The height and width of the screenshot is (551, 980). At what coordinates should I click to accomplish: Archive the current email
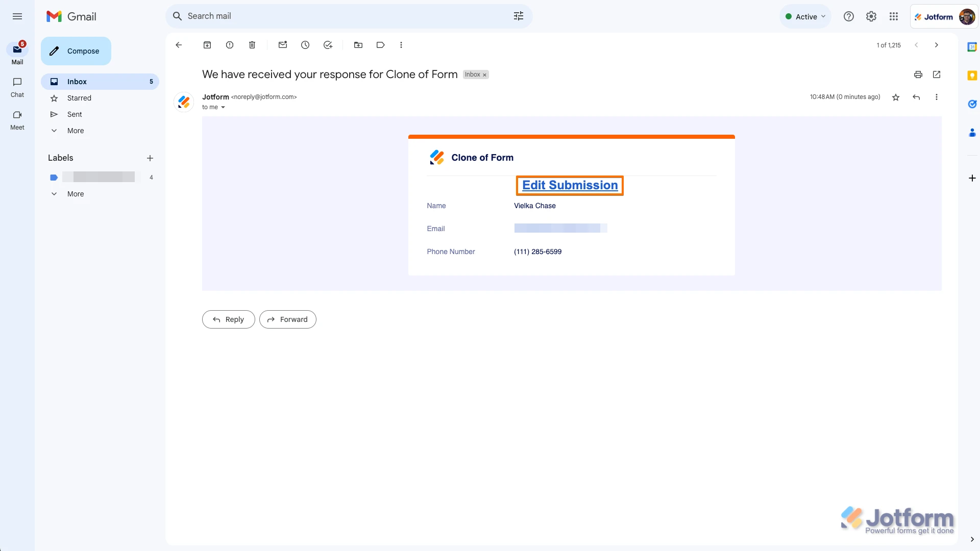tap(207, 45)
